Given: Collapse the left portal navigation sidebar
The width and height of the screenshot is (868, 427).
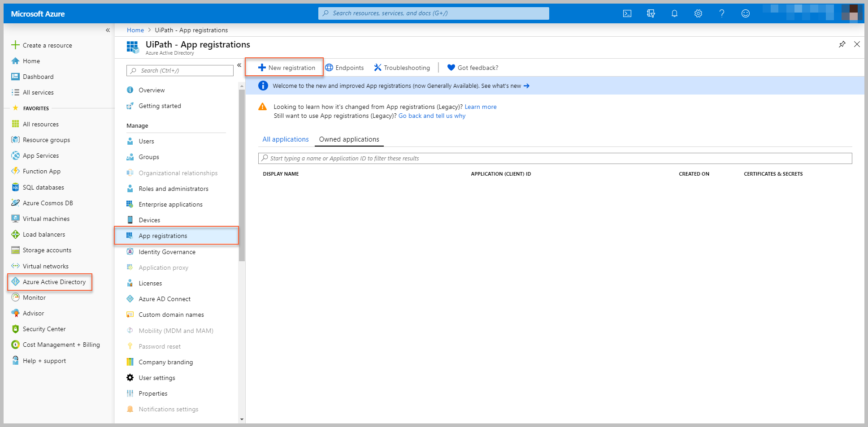Looking at the screenshot, I should 108,30.
